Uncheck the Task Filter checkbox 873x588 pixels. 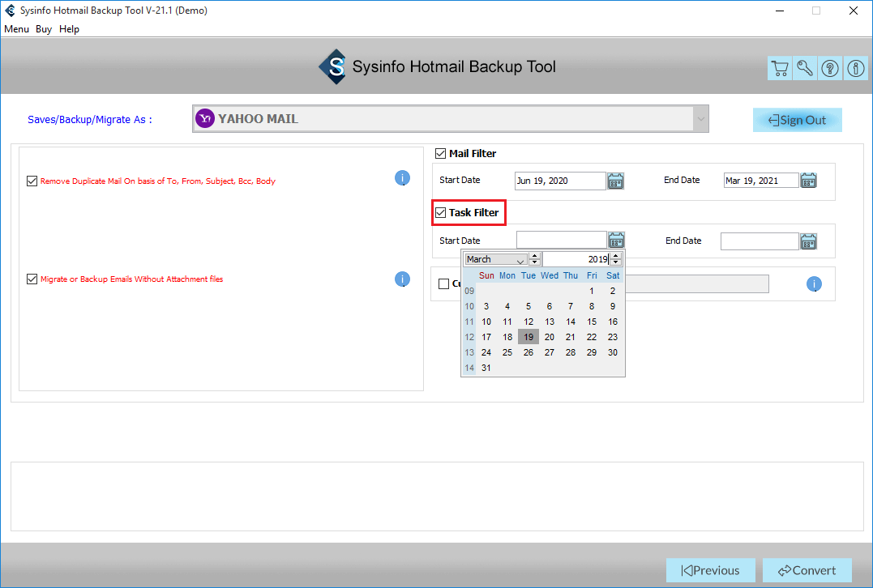coord(440,212)
